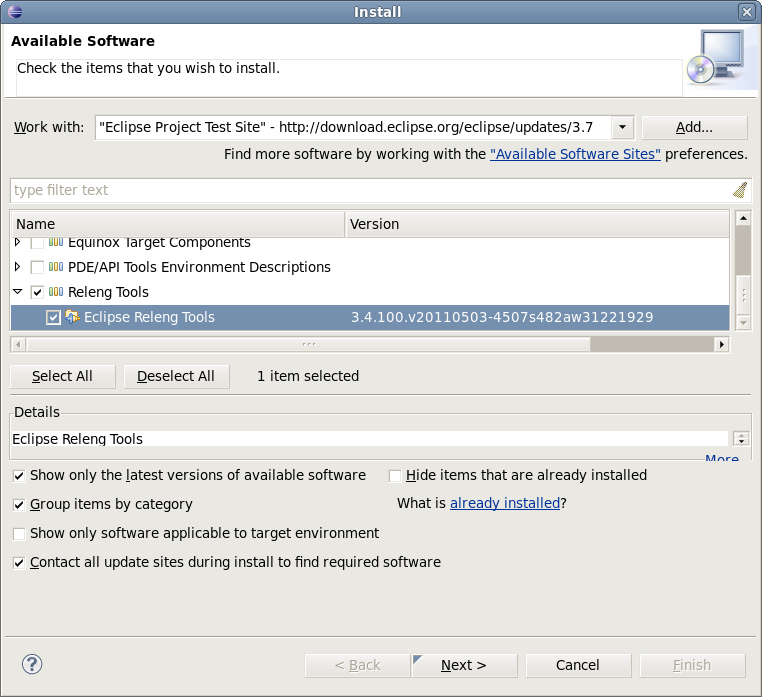
Task: Click the Eclipse logo in title bar
Action: tap(15, 11)
